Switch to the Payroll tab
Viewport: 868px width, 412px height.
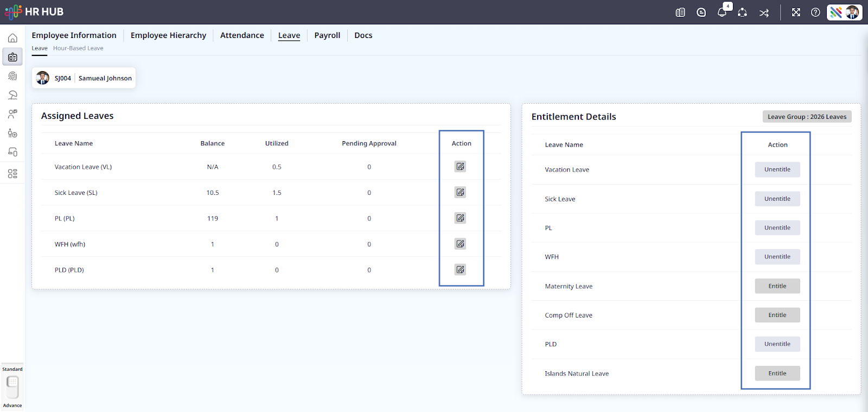[327, 35]
